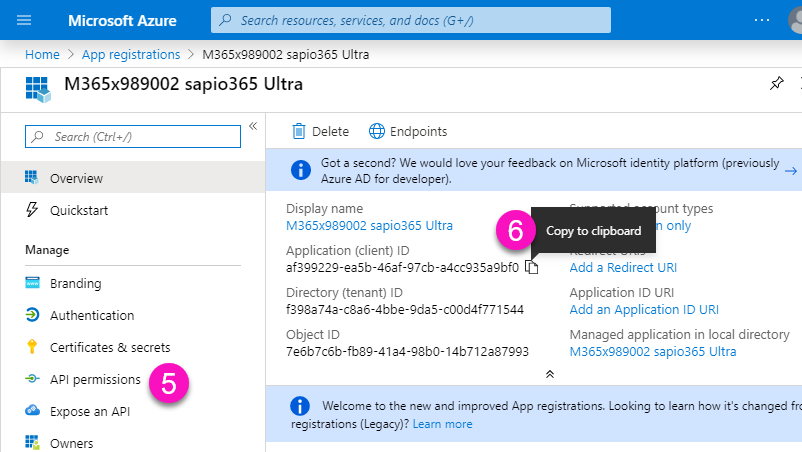
Task: Click Add an Application ID URI link
Action: click(x=644, y=309)
